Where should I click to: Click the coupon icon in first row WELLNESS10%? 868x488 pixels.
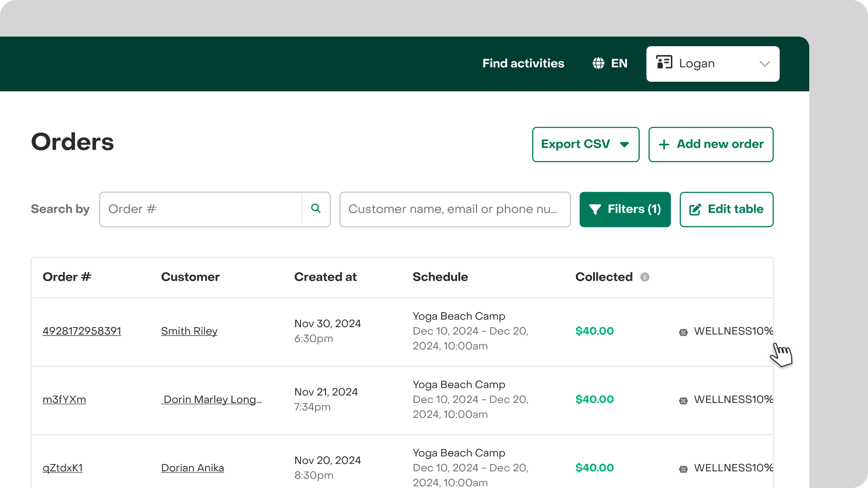(683, 332)
